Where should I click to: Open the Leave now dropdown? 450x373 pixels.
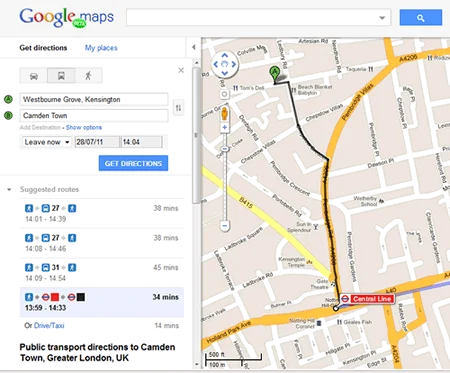pyautogui.click(x=47, y=142)
